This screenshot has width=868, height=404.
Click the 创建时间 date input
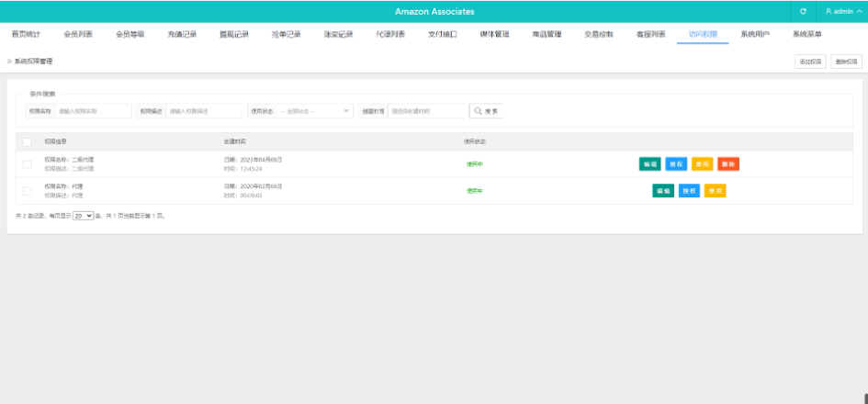pyautogui.click(x=425, y=111)
